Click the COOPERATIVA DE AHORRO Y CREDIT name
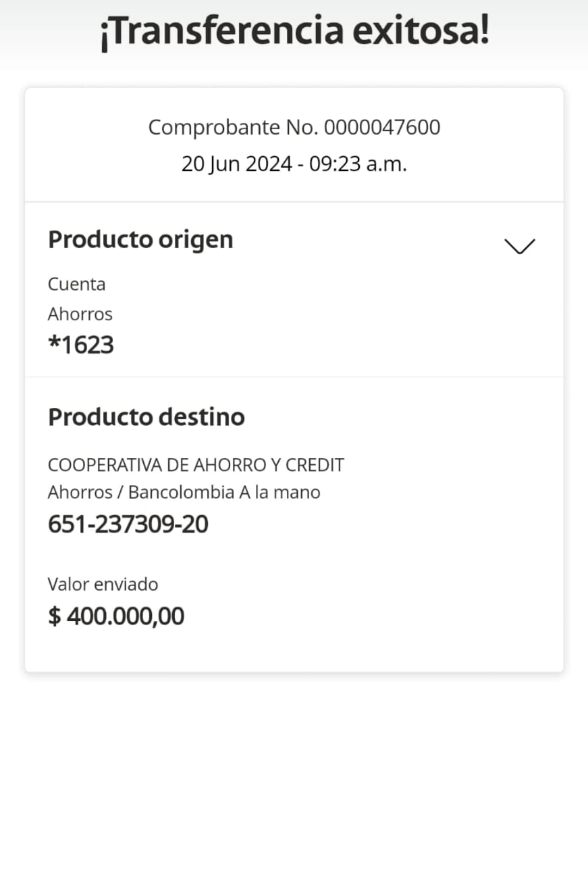 196,465
